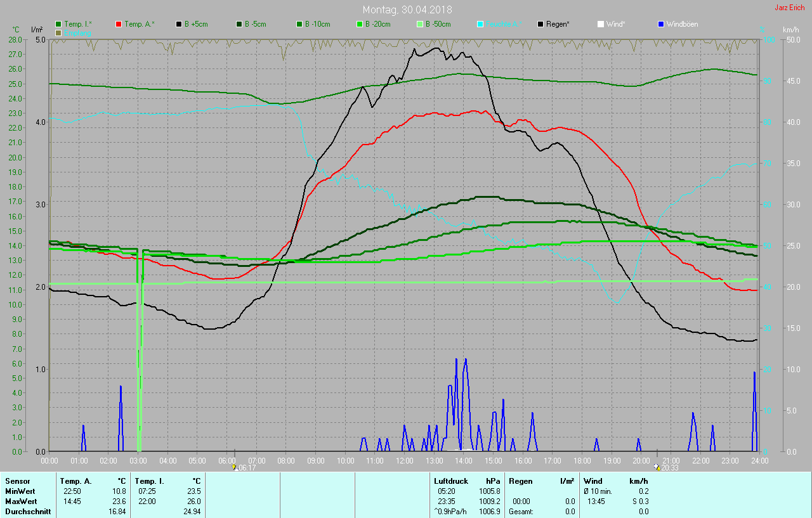Select the Sensor header in the table
Viewport: 812px width, 518px height.
click(x=18, y=481)
